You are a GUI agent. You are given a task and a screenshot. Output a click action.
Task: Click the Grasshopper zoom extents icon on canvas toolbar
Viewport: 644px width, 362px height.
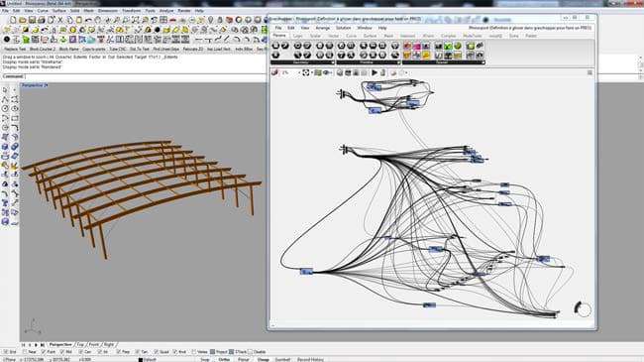(306, 72)
